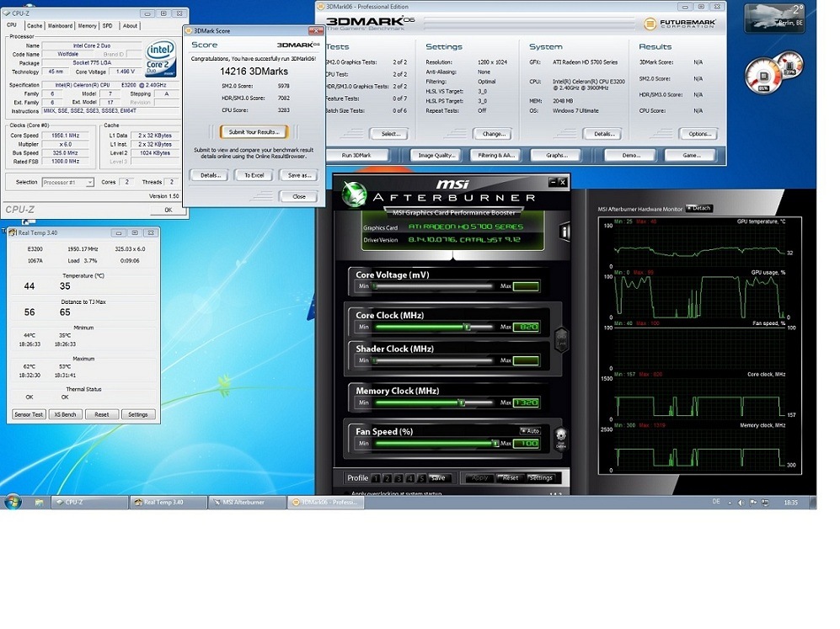Open Settings in MSI Afterburner
Viewport: 840px width, 629px height.
(x=541, y=478)
